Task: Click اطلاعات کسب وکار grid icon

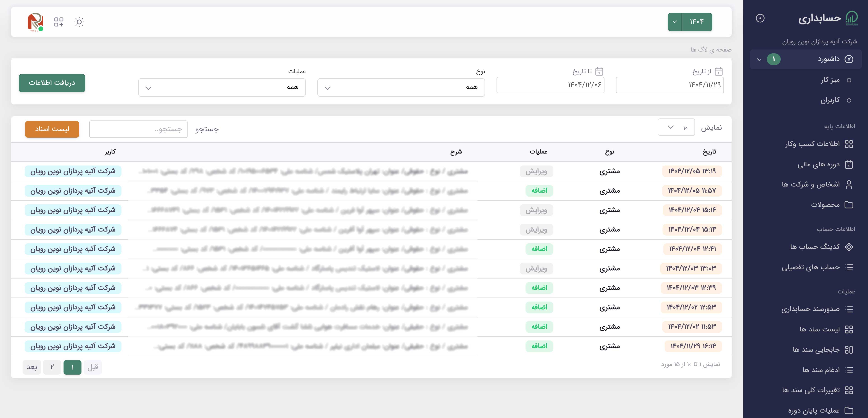Action: (x=849, y=144)
